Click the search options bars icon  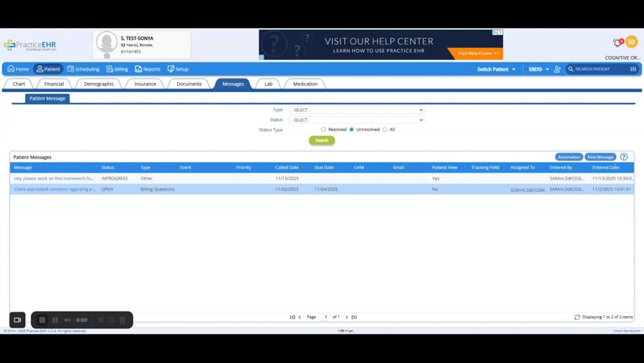tap(633, 69)
